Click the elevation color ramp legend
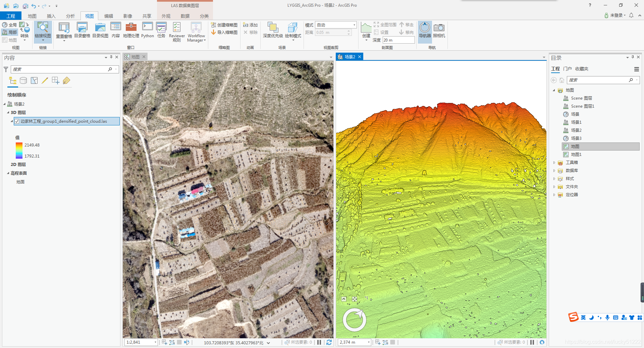The height and width of the screenshot is (348, 644). click(x=19, y=151)
